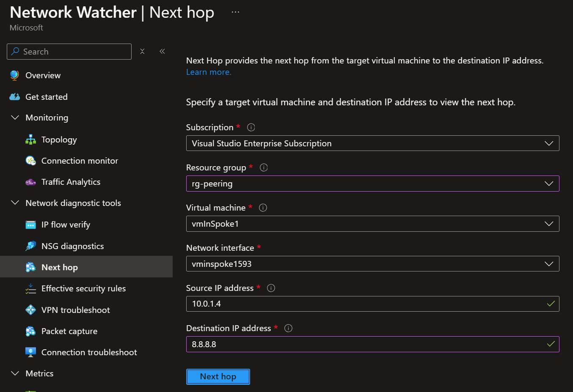Expand the Metrics section
Viewport: 573px width, 392px height.
15,373
